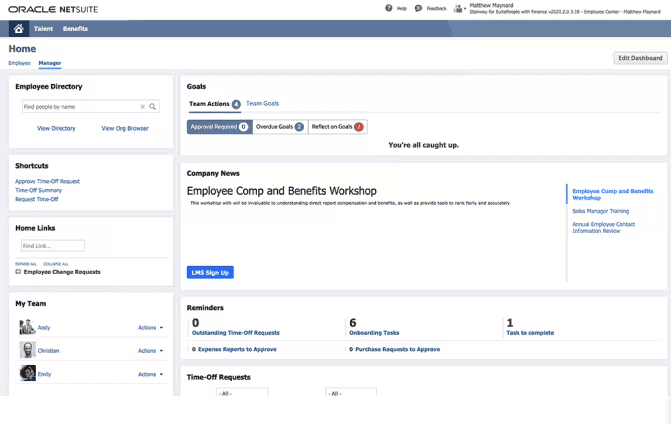This screenshot has height=424, width=671.
Task: Open Help via question mark icon
Action: coord(389,8)
